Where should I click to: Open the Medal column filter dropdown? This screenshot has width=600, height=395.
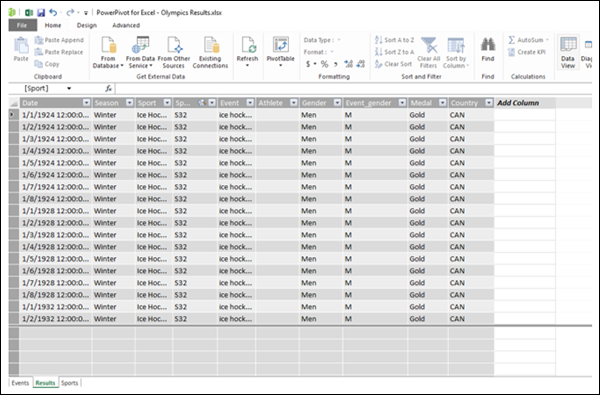coord(442,103)
